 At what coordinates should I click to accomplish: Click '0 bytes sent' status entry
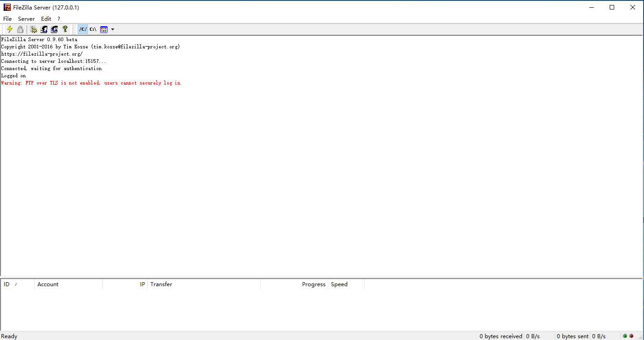tap(572, 336)
